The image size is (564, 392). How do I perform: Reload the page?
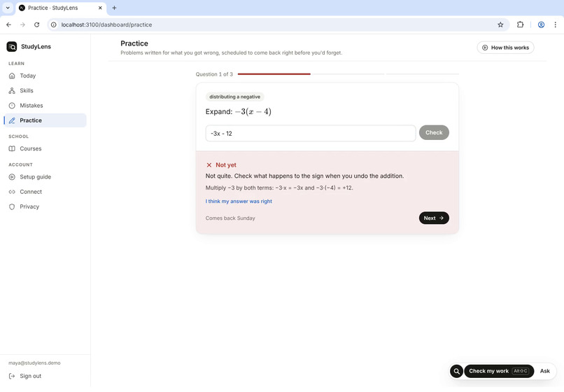[x=36, y=24]
